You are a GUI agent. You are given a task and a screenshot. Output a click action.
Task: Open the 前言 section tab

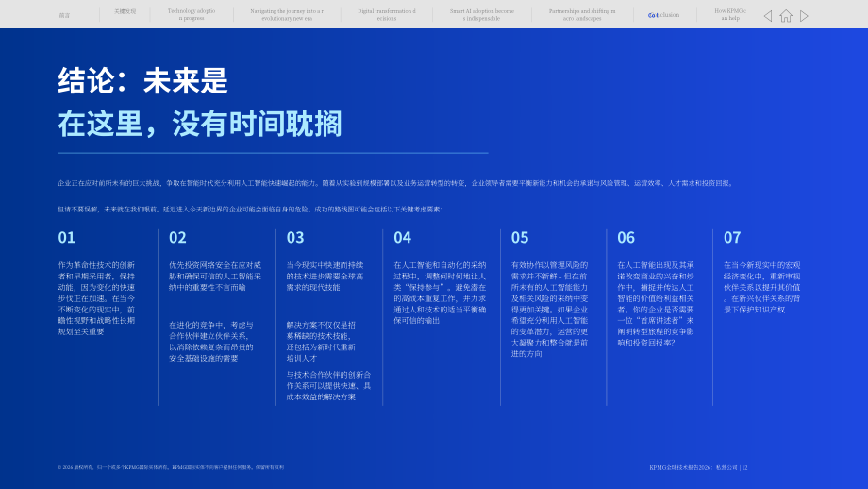click(64, 15)
